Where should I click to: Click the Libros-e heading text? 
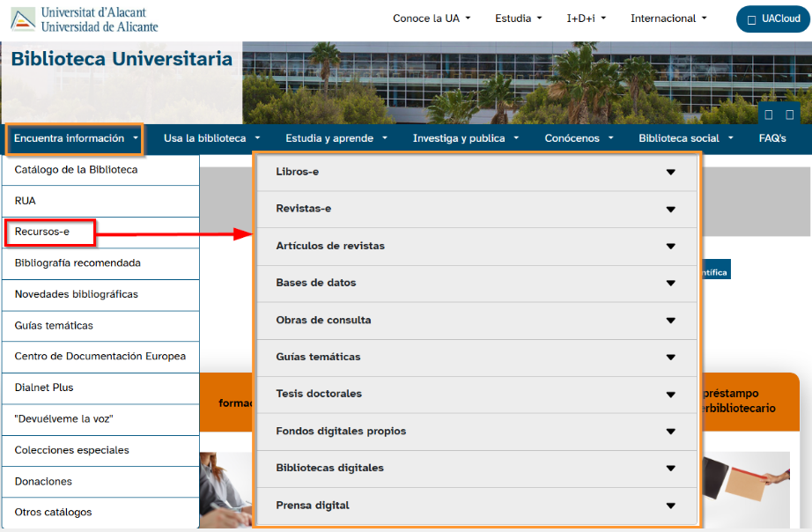298,172
